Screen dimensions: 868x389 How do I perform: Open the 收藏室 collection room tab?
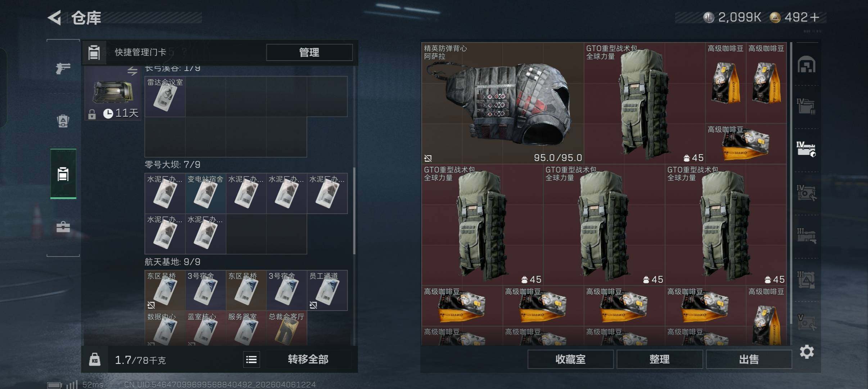pos(570,359)
